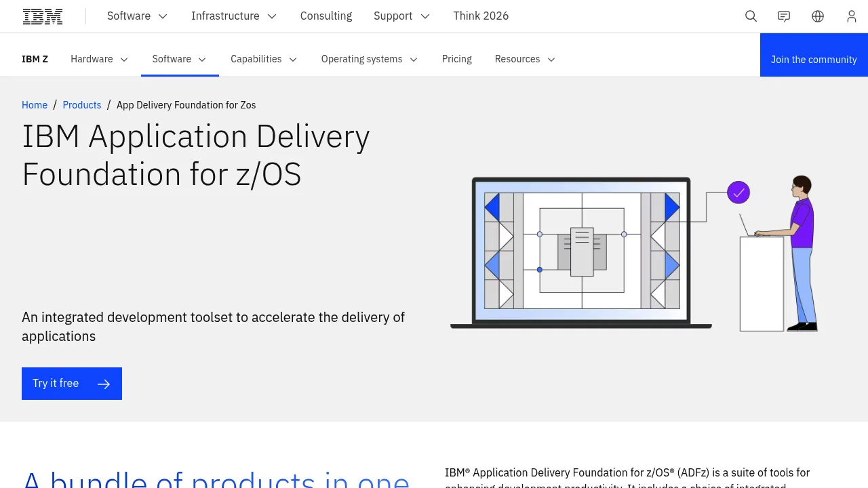Expand the Resources dropdown
This screenshot has height=488, width=868.
(525, 59)
